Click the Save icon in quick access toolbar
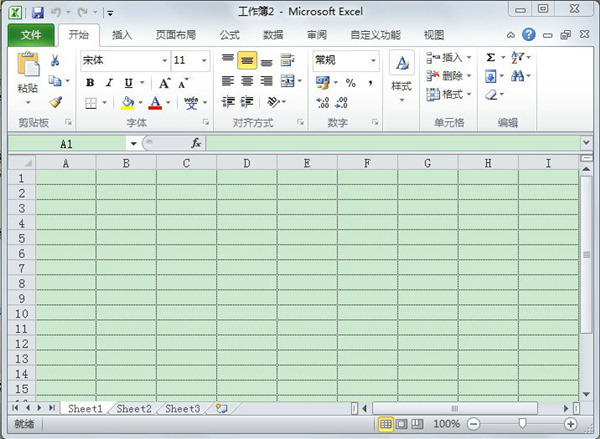 click(x=37, y=12)
